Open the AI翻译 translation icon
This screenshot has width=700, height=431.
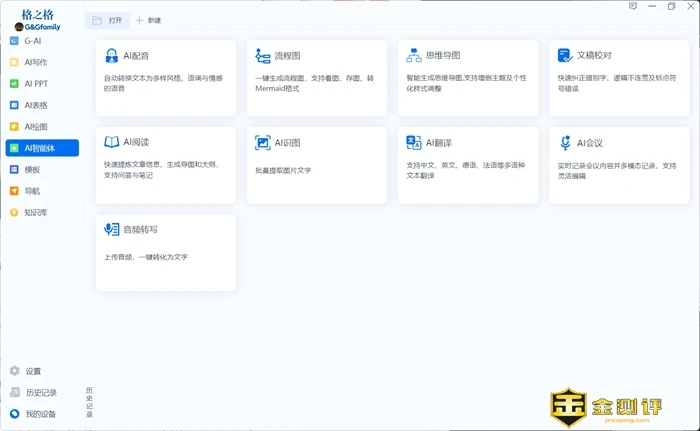point(414,143)
